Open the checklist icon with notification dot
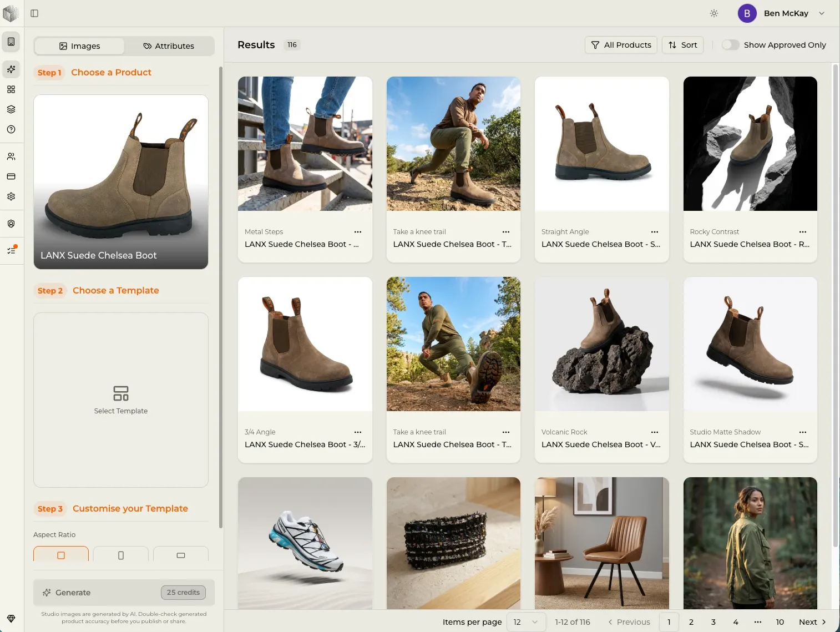Viewport: 840px width, 632px height. (x=11, y=250)
